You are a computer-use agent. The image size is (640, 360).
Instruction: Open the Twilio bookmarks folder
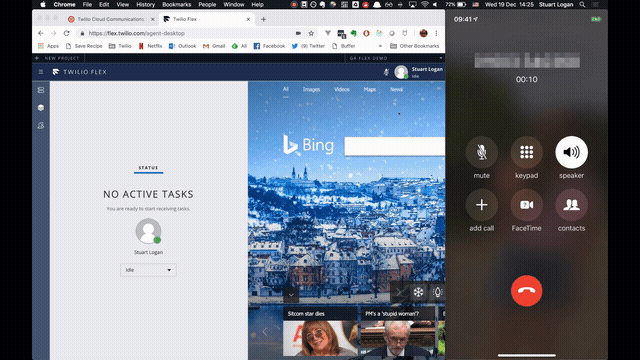tap(120, 46)
